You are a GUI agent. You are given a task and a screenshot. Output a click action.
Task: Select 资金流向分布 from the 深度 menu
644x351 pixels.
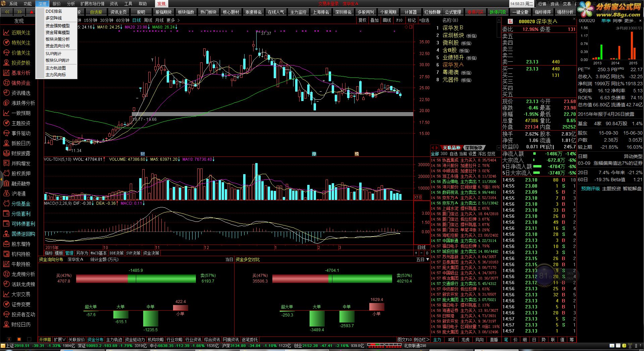pos(58,46)
